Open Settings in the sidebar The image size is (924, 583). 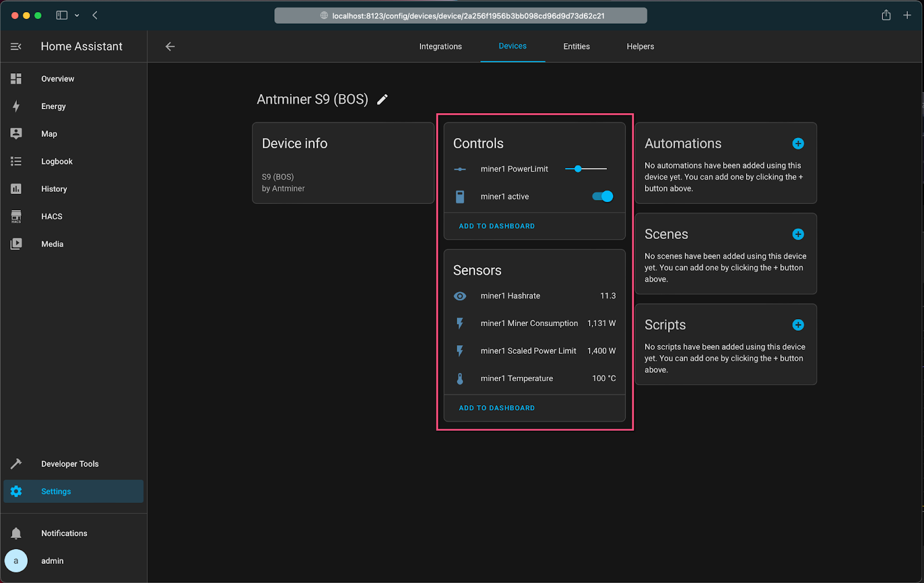pos(73,491)
